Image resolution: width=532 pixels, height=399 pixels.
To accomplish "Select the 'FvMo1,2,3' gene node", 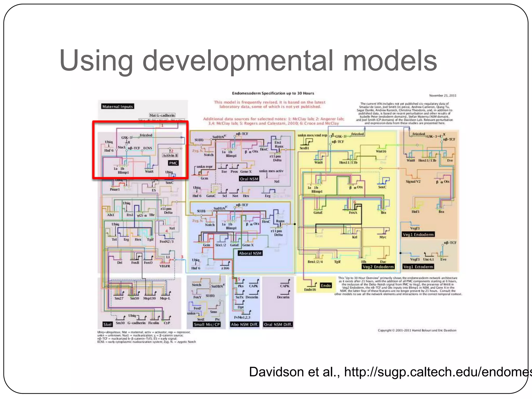I will pos(242,317).
